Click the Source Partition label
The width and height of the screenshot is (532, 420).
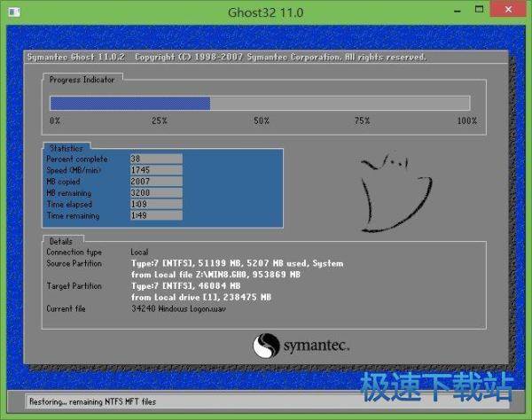pyautogui.click(x=74, y=263)
